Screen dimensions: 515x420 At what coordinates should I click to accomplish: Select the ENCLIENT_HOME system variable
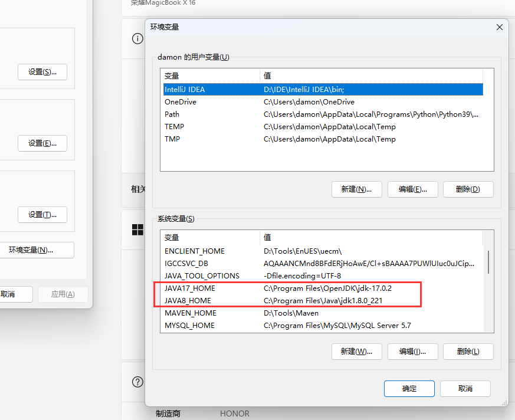(323, 251)
